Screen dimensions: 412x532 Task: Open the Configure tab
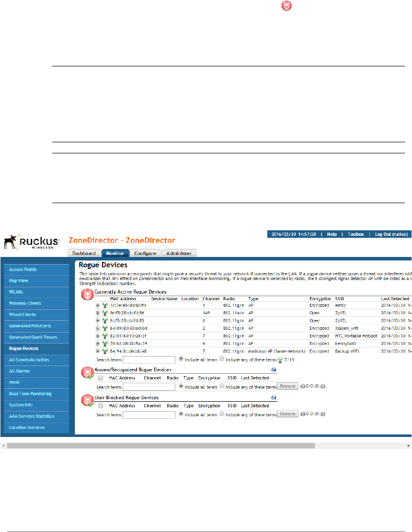coord(145,253)
